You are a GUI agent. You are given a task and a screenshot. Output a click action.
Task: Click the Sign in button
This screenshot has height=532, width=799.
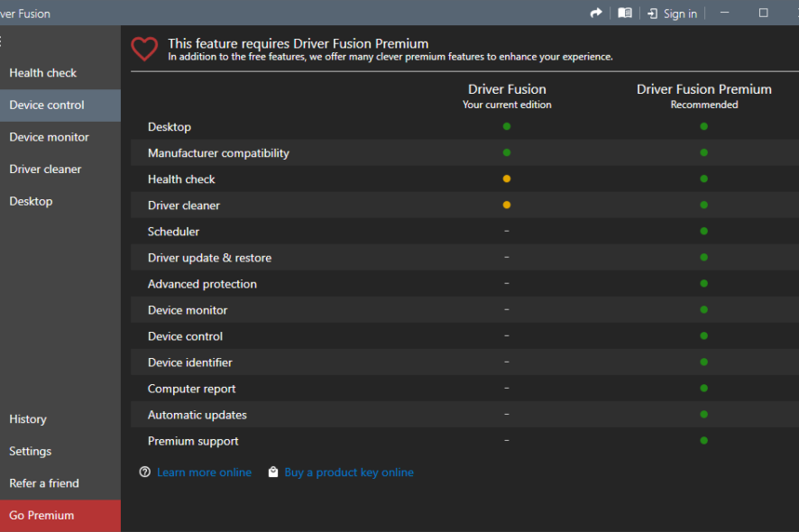tap(672, 14)
